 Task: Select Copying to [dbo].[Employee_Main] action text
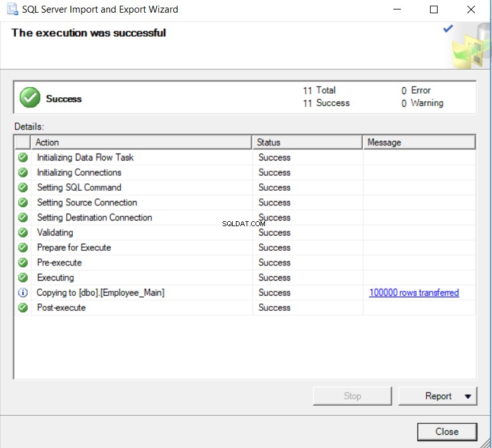[x=101, y=293]
